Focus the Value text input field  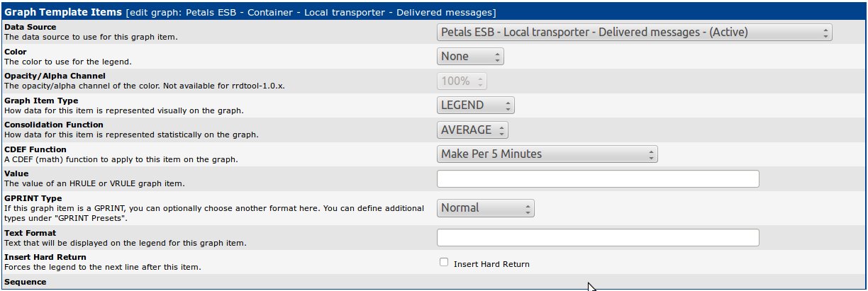[x=598, y=179]
